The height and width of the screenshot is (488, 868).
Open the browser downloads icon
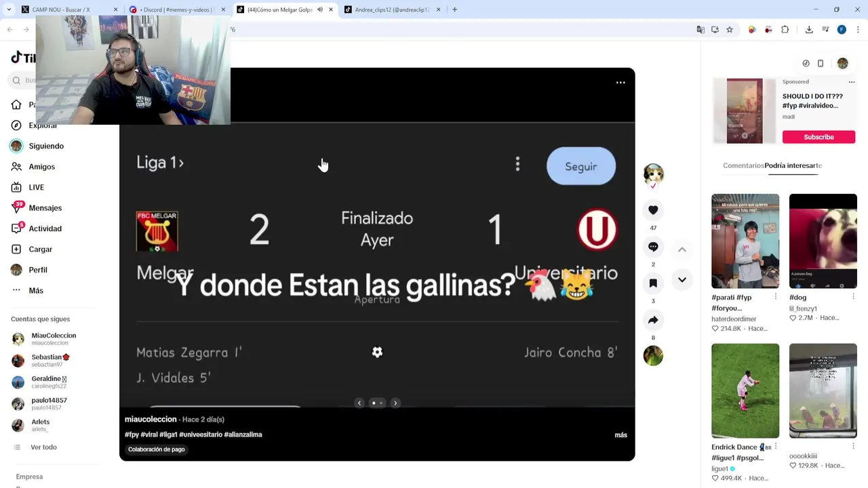pos(809,30)
